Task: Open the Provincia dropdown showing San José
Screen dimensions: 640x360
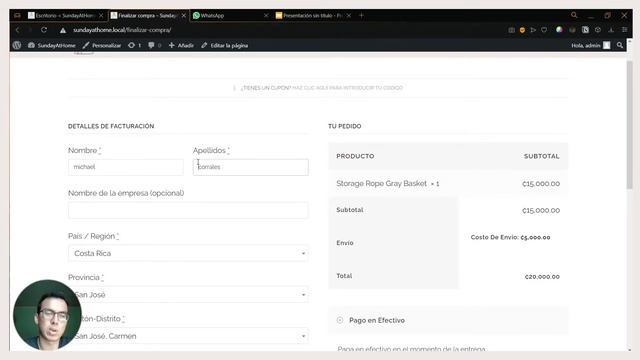Action: [x=188, y=295]
